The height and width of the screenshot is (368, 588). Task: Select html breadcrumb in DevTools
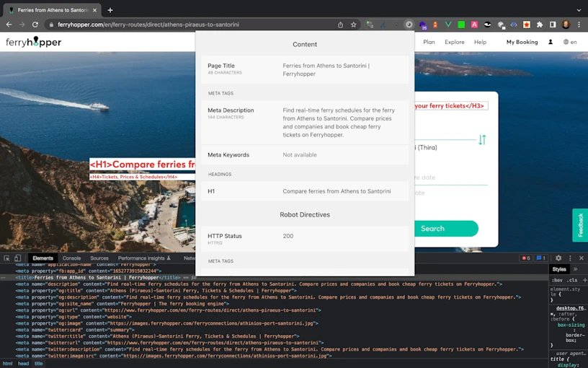pyautogui.click(x=7, y=363)
